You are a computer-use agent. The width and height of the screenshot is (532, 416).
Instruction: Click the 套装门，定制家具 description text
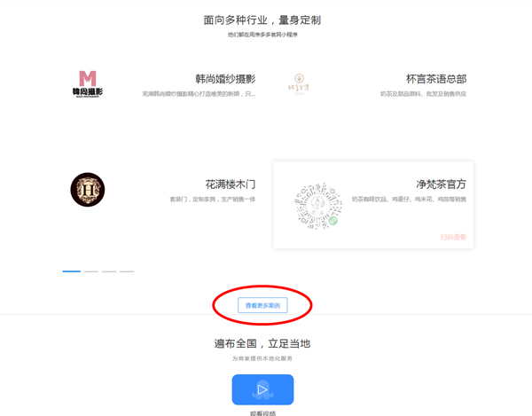(x=213, y=200)
